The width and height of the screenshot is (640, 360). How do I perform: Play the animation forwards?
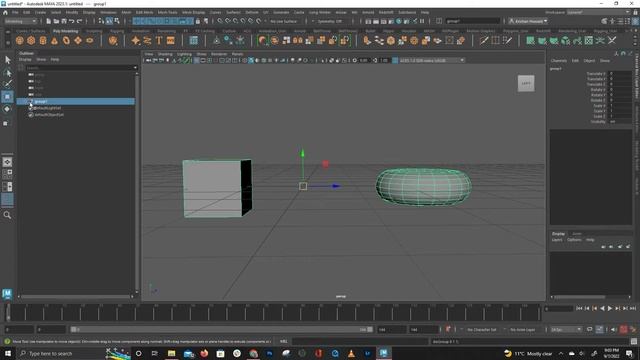point(610,309)
